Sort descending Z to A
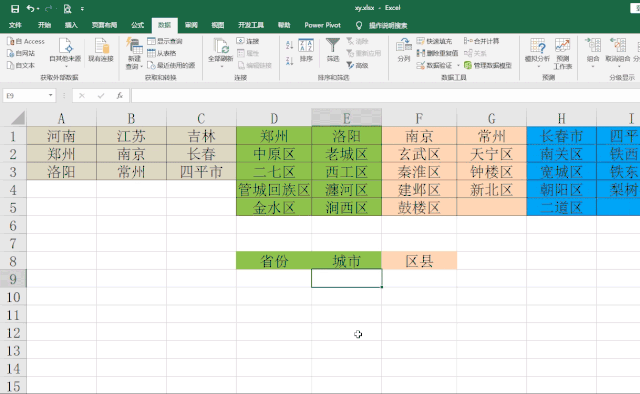The width and height of the screenshot is (640, 394). point(289,61)
